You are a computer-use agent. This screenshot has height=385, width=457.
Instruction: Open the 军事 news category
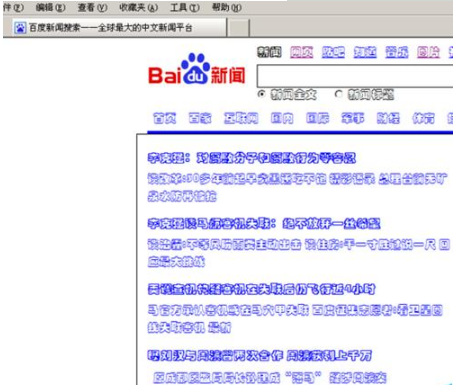pos(353,118)
